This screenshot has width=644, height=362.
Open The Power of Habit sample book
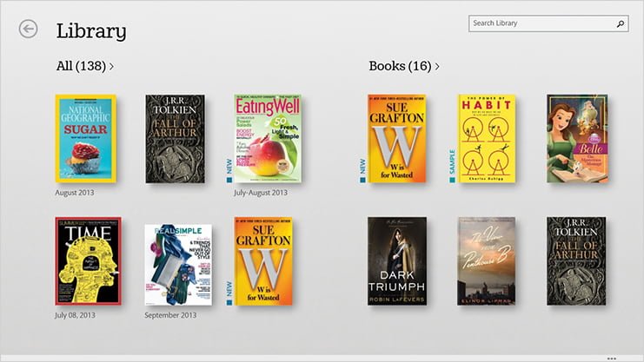tap(487, 138)
